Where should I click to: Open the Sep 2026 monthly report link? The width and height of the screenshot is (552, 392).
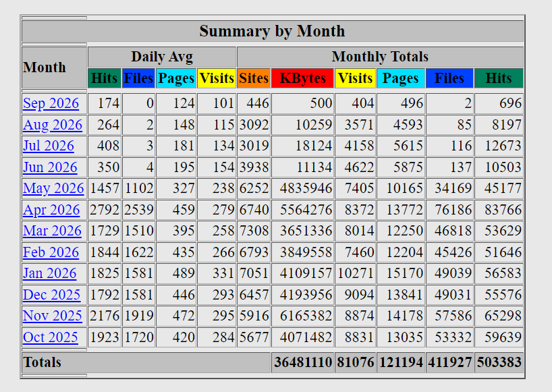(x=51, y=103)
